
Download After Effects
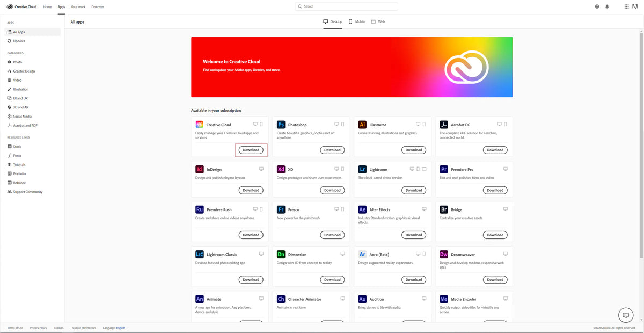tap(414, 235)
